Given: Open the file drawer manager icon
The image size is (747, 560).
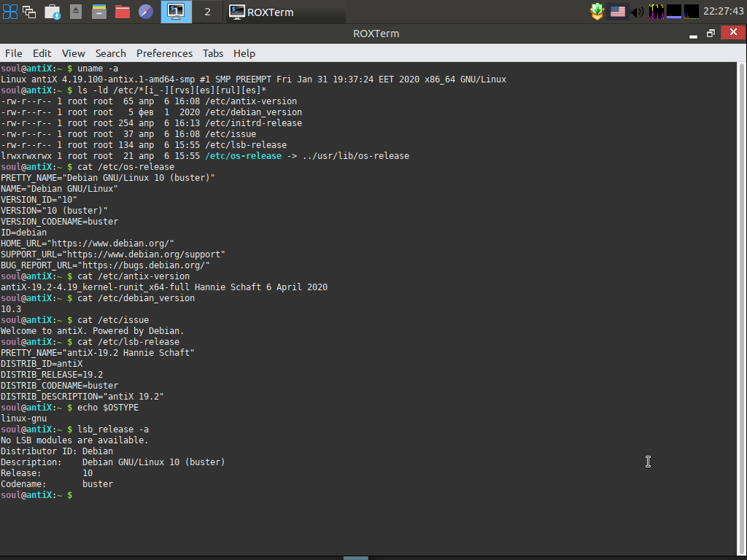Looking at the screenshot, I should (99, 12).
